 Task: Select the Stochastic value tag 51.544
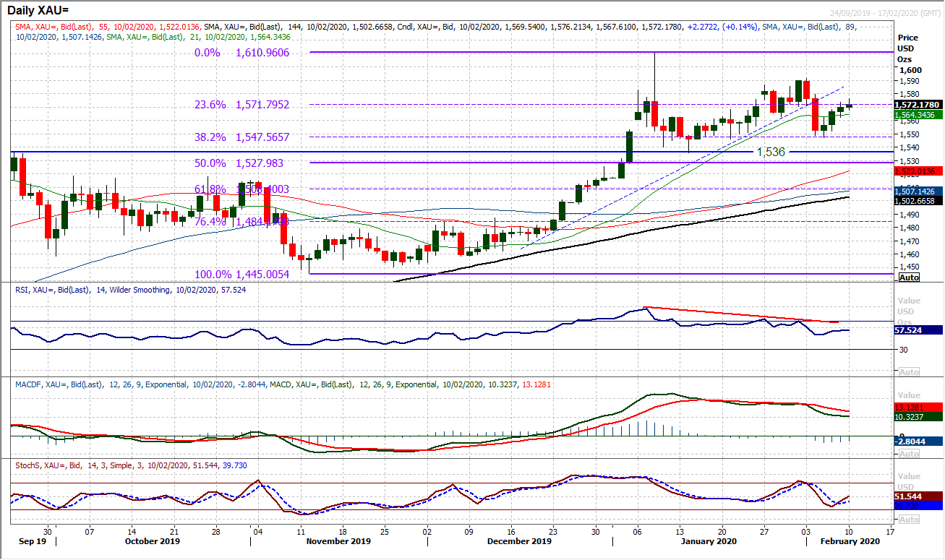pyautogui.click(x=913, y=497)
